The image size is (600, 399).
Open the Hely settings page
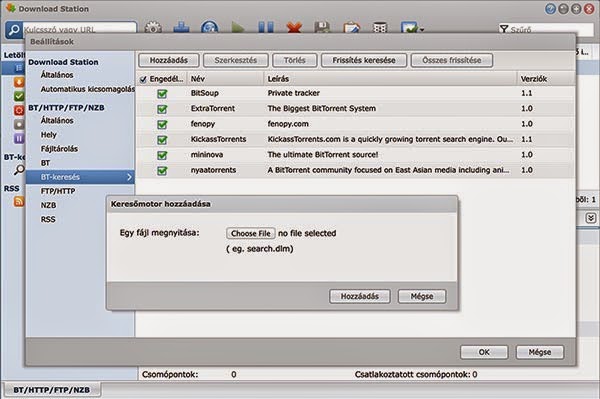[x=49, y=135]
